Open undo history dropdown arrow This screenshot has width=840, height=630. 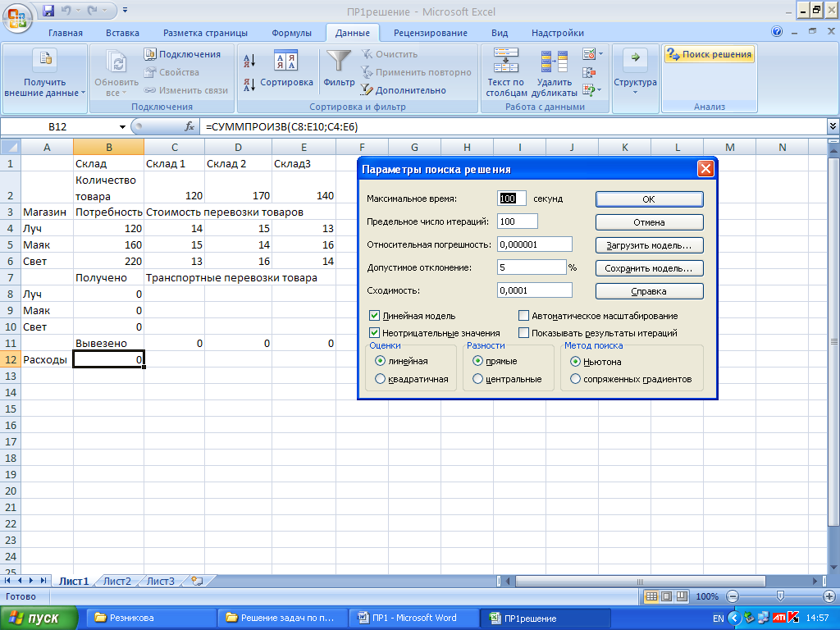click(x=76, y=10)
